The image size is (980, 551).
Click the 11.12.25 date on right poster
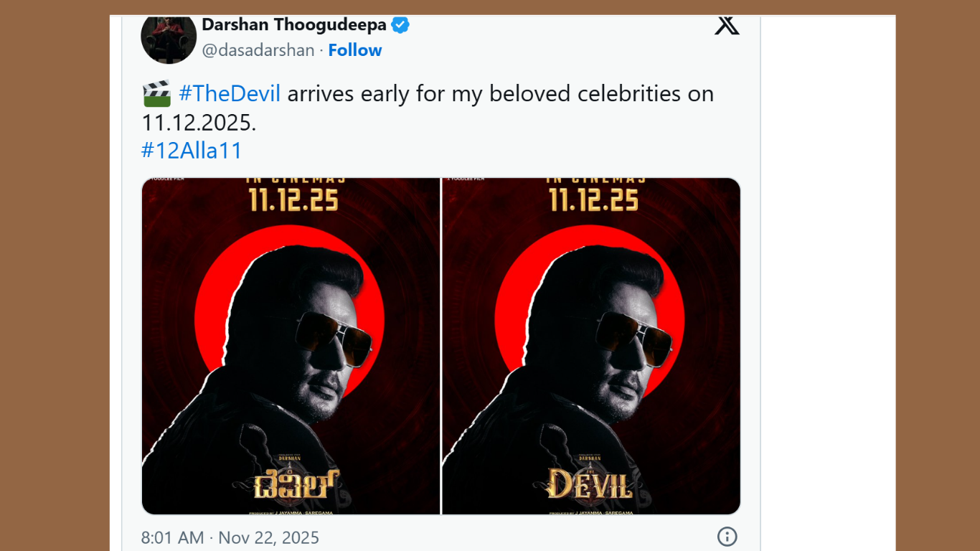tap(593, 200)
